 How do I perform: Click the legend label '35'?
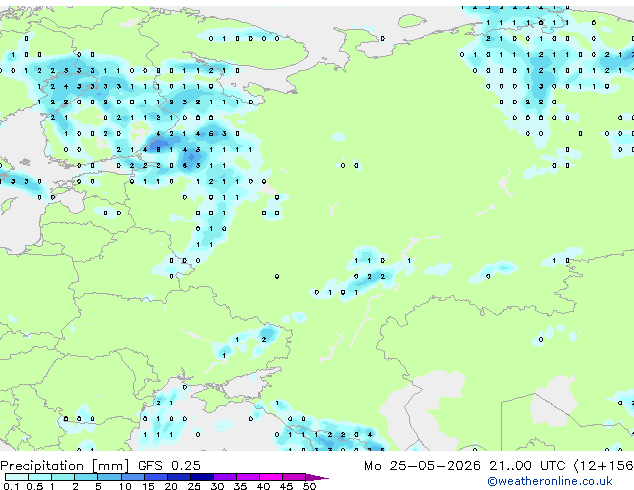pos(240,486)
